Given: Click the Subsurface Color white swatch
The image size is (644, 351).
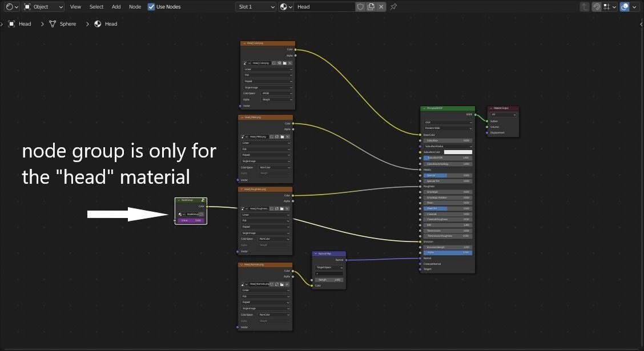Looking at the screenshot, I should (x=458, y=152).
